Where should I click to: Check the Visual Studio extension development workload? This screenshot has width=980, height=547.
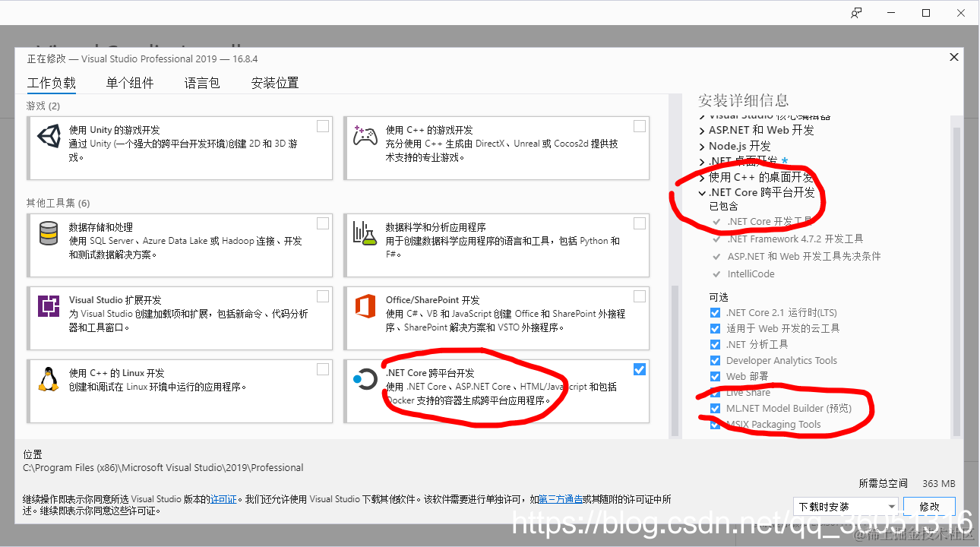pos(323,296)
